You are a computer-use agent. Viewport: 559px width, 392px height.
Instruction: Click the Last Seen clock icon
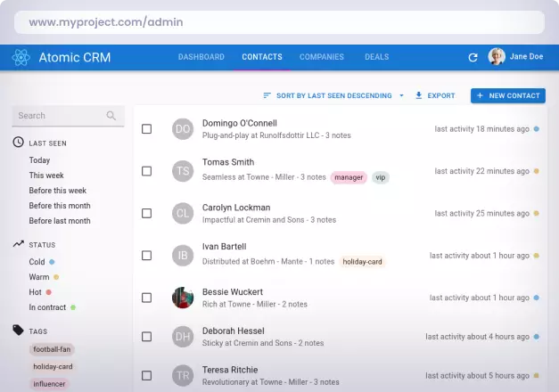click(18, 143)
